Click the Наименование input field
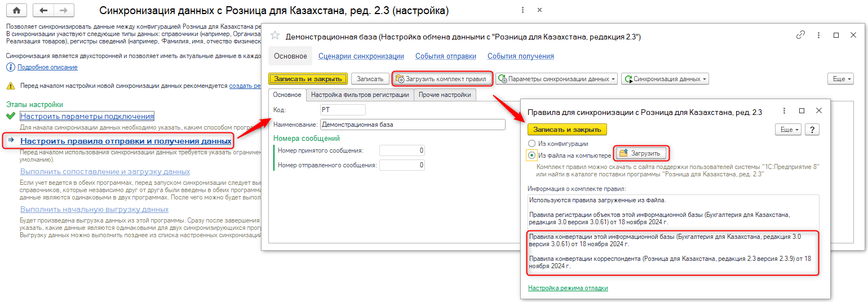868x302 pixels. tap(413, 125)
